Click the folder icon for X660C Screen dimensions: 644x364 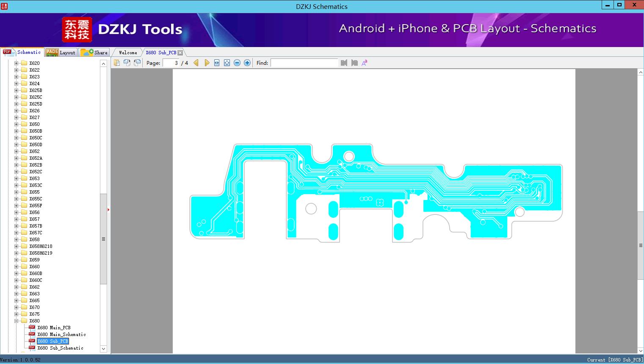(24, 280)
